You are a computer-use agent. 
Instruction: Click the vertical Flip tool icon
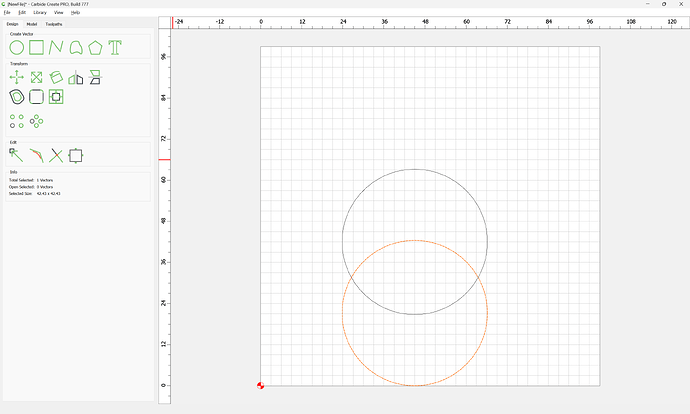(95, 77)
